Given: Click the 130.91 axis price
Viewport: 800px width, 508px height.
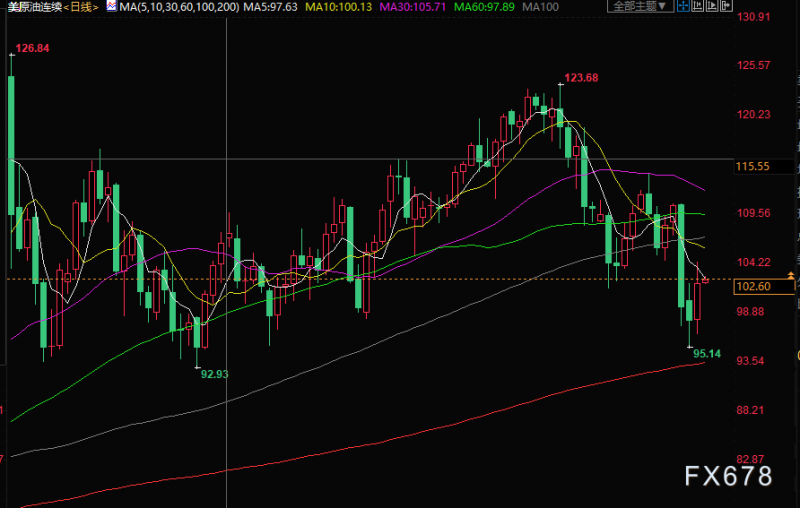Looking at the screenshot, I should tap(754, 17).
